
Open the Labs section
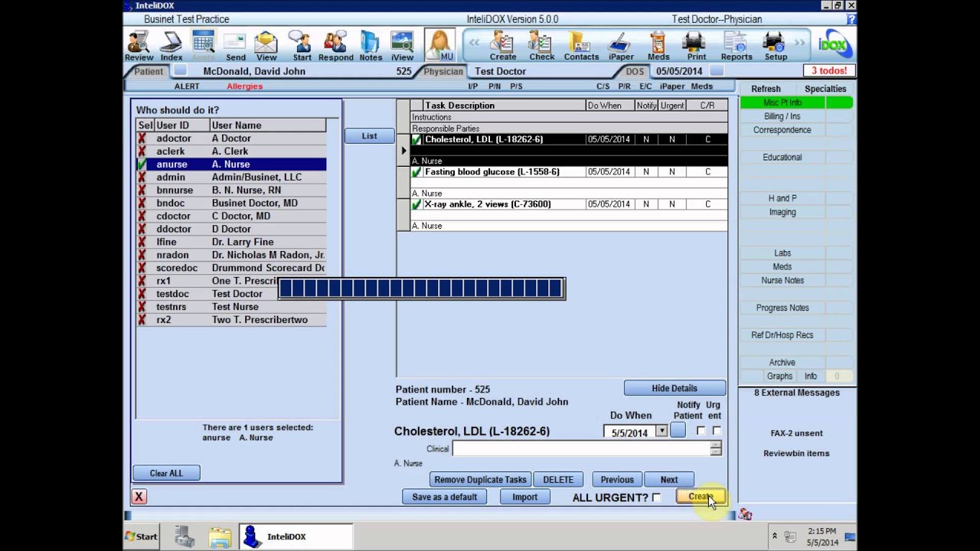[x=782, y=253]
